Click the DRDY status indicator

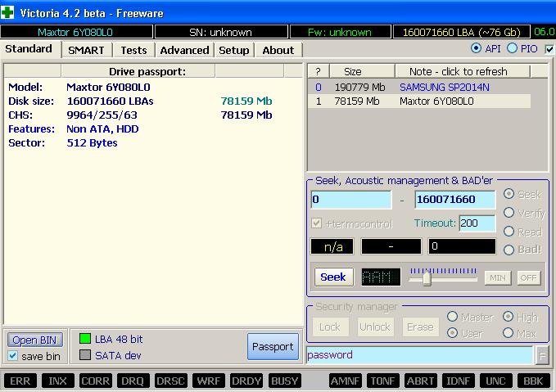coord(246,381)
